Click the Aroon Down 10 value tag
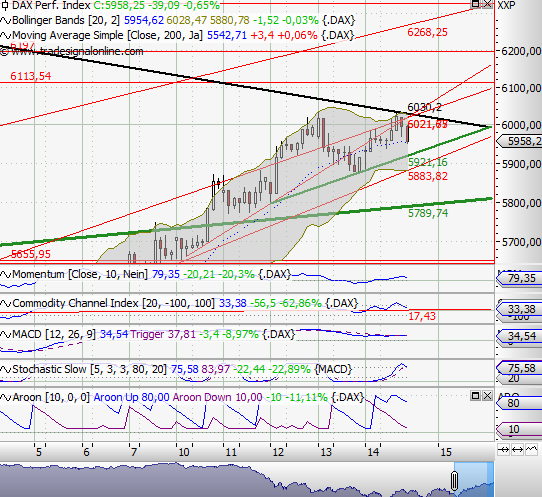This screenshot has height=497, width=542. pos(519,430)
